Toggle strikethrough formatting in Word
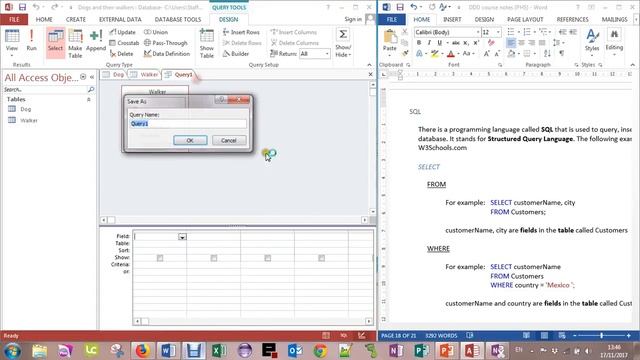Image resolution: width=640 pixels, height=360 pixels. click(456, 43)
